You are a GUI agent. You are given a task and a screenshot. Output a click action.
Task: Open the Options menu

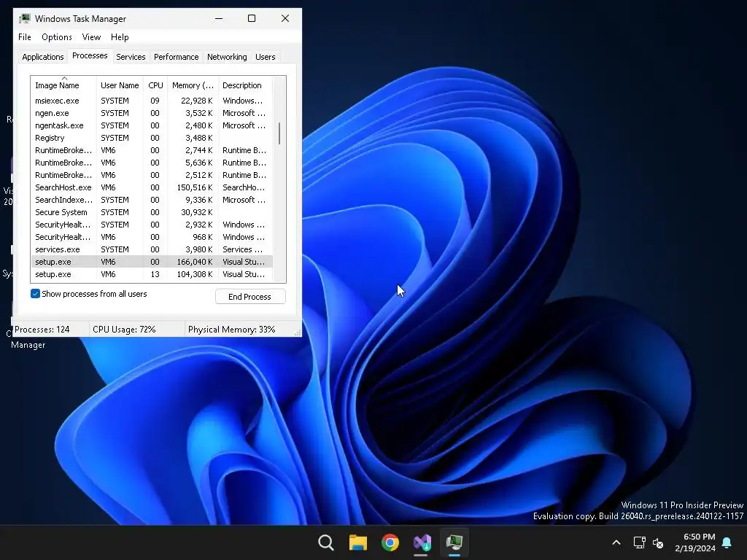point(57,37)
